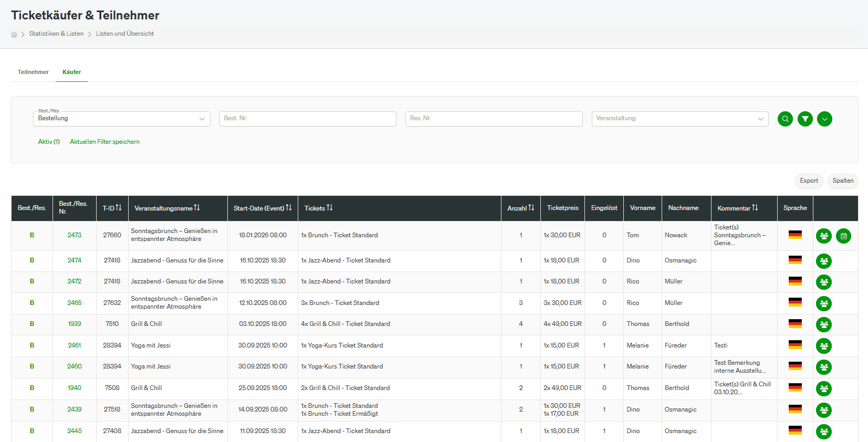Image resolution: width=868 pixels, height=442 pixels.
Task: Expand more filters with green chevron button
Action: [824, 119]
